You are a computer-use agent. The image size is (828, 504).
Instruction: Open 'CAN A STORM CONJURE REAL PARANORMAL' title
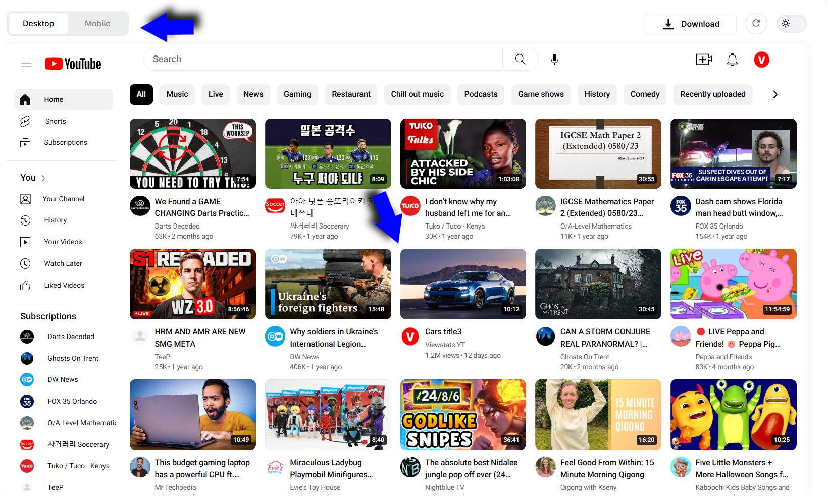click(605, 338)
